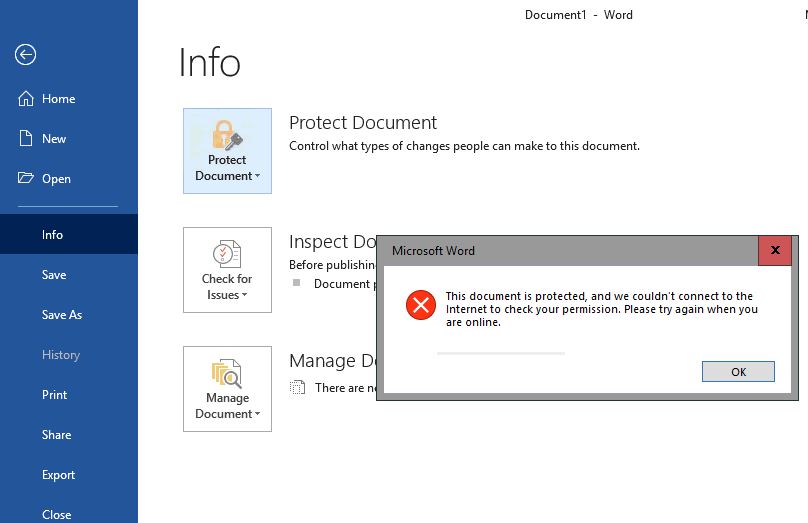Image resolution: width=808 pixels, height=523 pixels.
Task: Click the Open folder icon
Action: (26, 178)
